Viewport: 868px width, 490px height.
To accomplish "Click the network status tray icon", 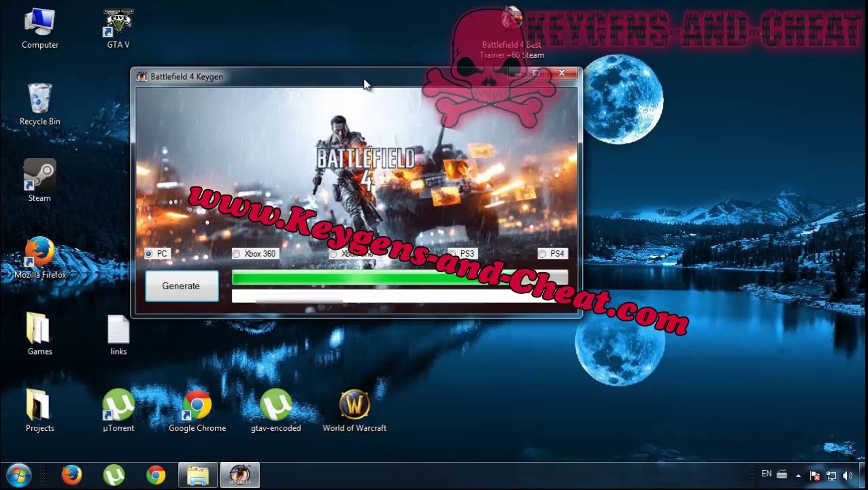I will (x=831, y=476).
